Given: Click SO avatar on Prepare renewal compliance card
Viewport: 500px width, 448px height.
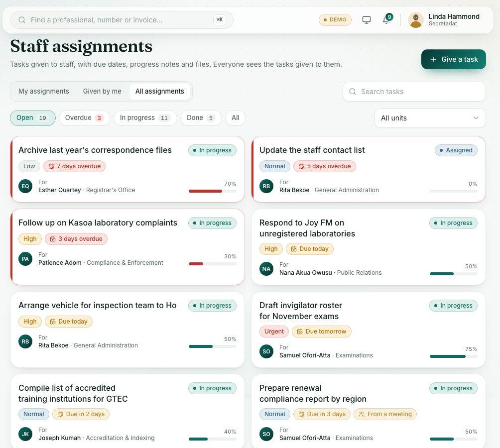Looking at the screenshot, I should (x=266, y=434).
